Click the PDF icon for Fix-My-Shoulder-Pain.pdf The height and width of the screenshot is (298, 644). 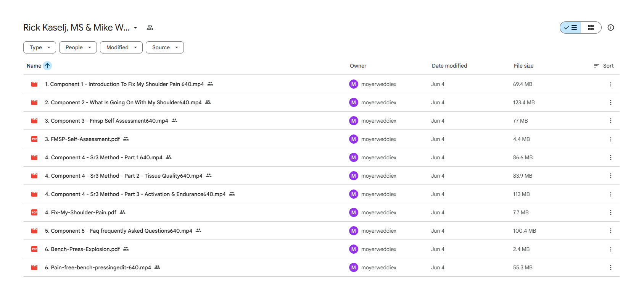coord(34,212)
